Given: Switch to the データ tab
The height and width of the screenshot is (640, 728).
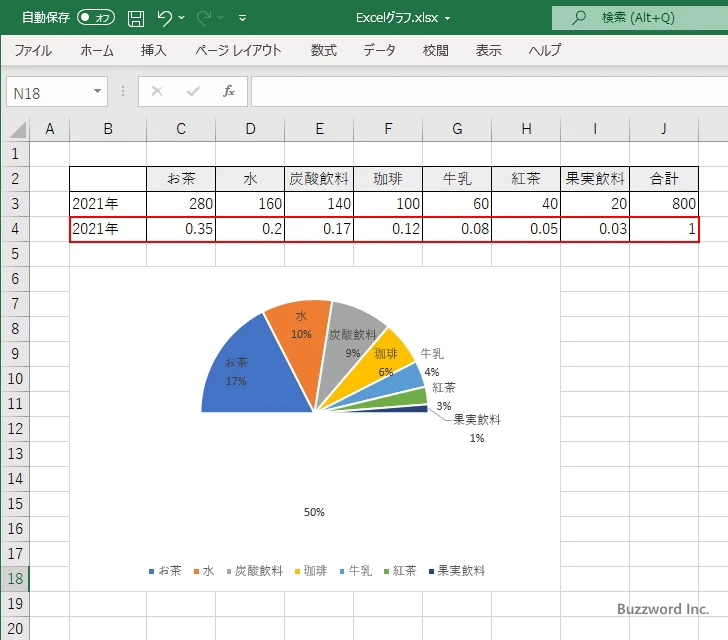Looking at the screenshot, I should pyautogui.click(x=379, y=50).
